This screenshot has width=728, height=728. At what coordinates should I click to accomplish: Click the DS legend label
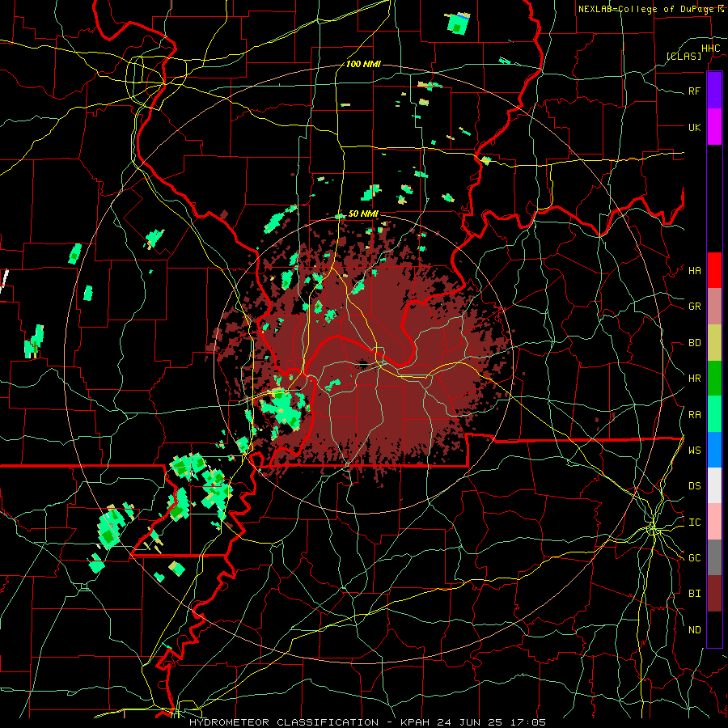(x=695, y=485)
